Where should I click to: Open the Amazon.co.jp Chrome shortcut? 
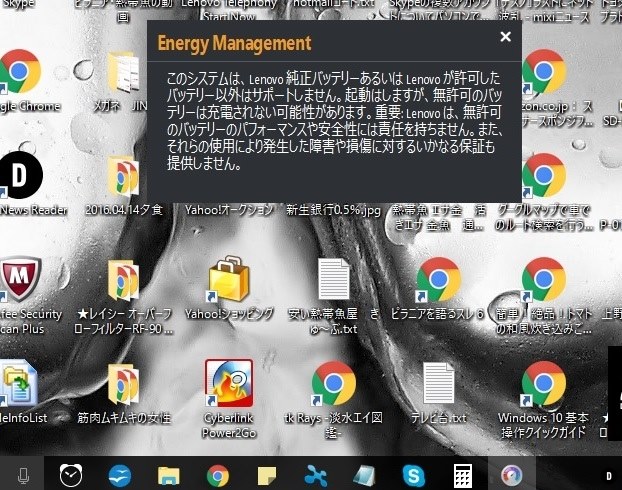[543, 72]
